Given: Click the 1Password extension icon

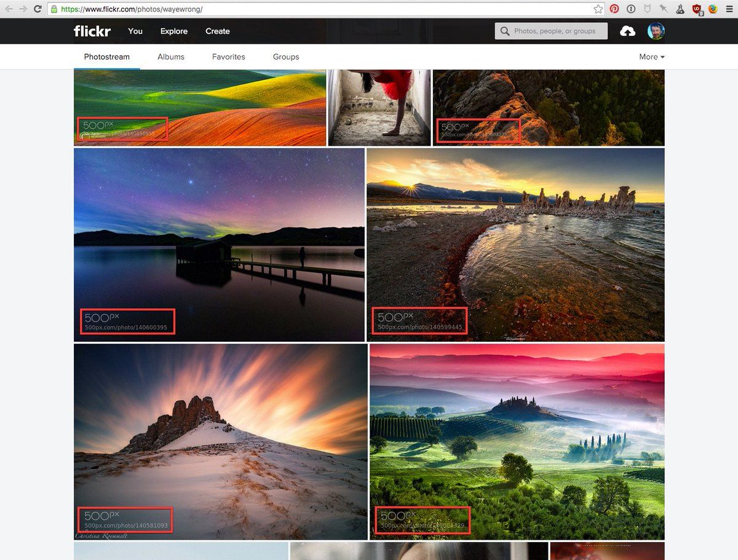Looking at the screenshot, I should click(631, 9).
